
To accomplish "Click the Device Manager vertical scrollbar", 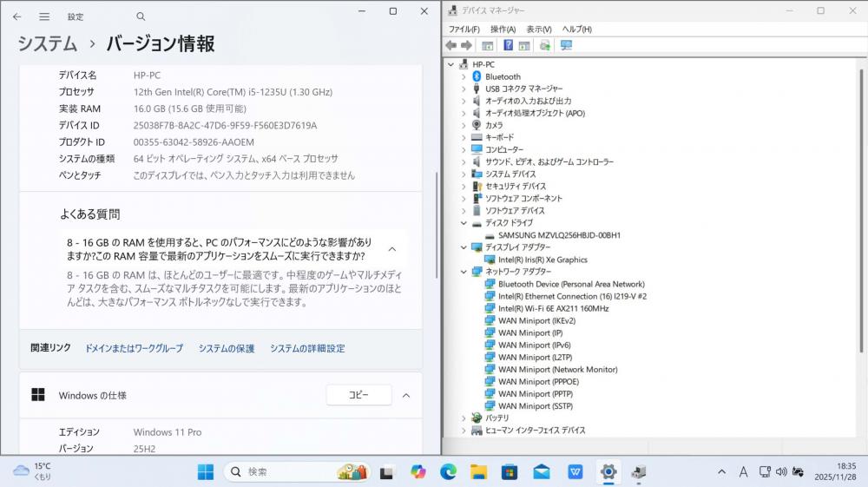I will pos(861,210).
